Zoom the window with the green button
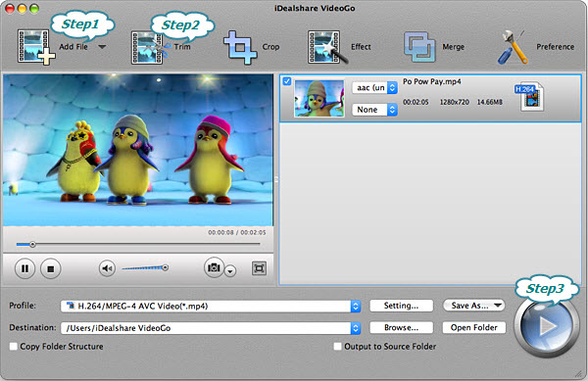Screen dimensions: 588x381 tap(34, 9)
